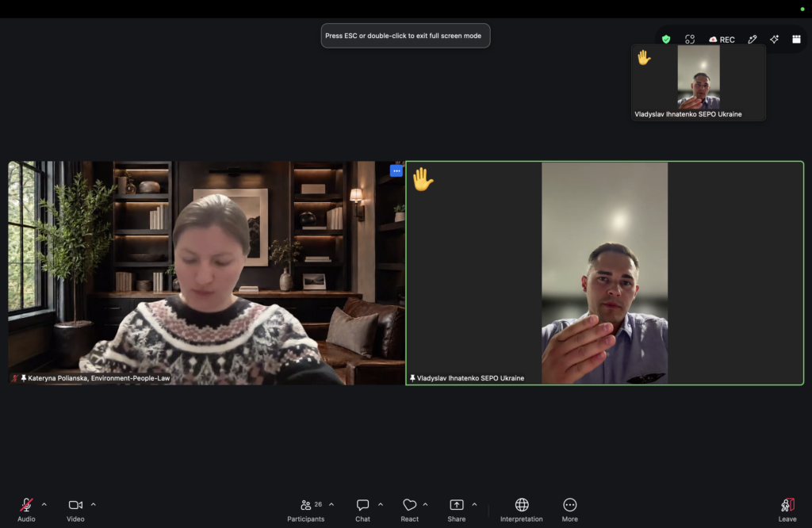812x528 pixels.
Task: Click "Vladyslav Ihnatenko SEPO Ukraine" label in large tile
Action: (x=471, y=378)
